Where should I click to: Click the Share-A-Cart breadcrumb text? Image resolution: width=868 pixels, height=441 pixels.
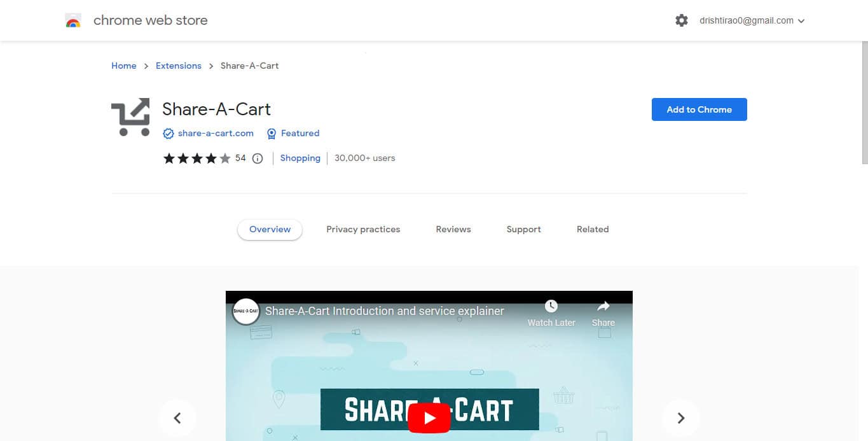point(250,66)
